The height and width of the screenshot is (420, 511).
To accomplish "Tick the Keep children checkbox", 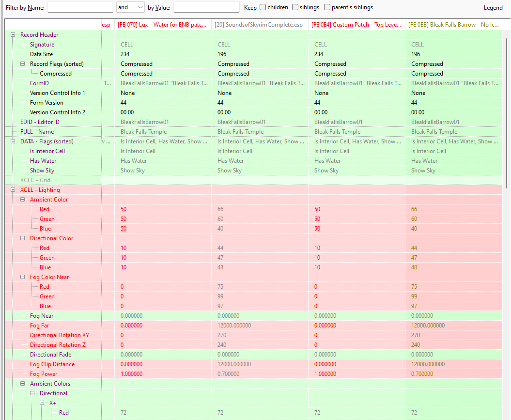I will [x=263, y=7].
